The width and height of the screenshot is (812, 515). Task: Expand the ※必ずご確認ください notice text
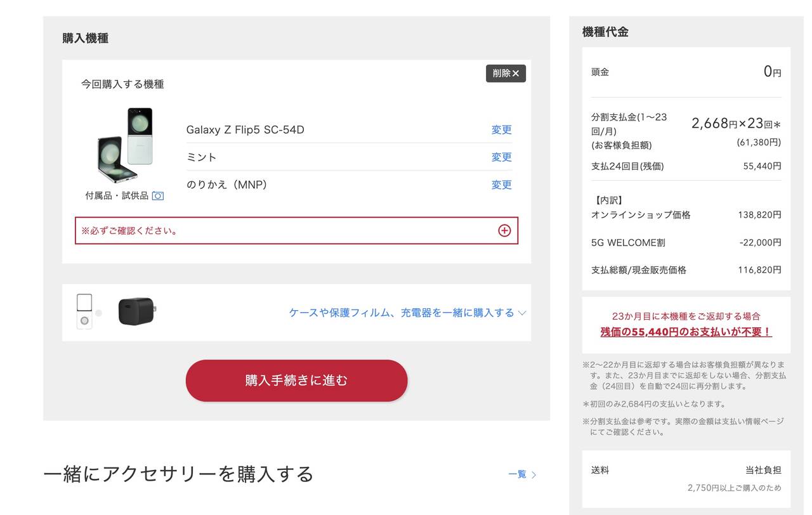tap(130, 231)
